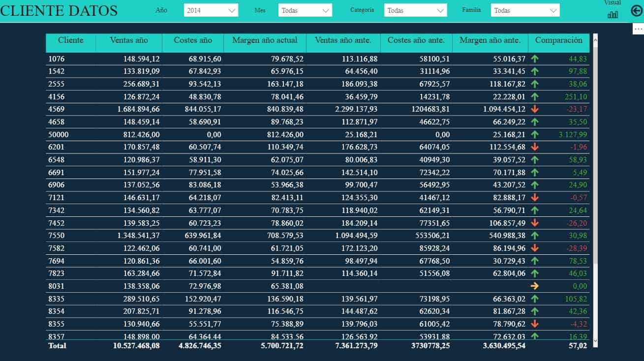The height and width of the screenshot is (361, 644).
Task: Expand the Mes filter dropdown
Action: click(305, 10)
